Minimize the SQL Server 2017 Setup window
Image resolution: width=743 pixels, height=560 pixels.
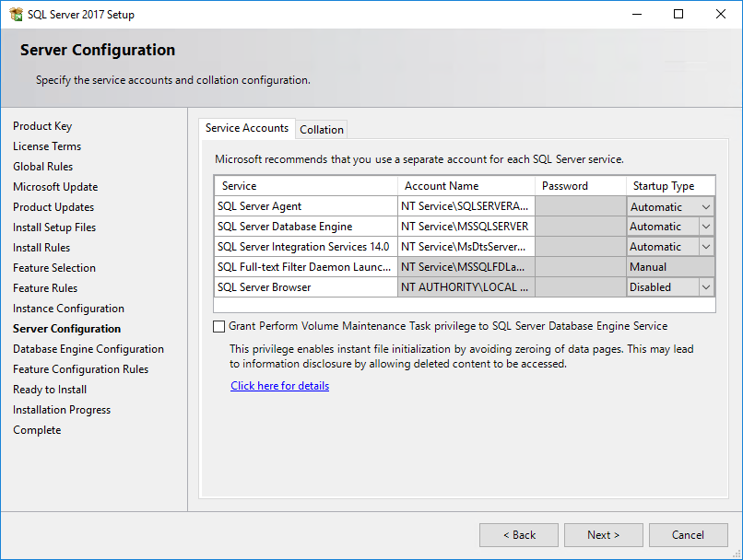click(637, 14)
